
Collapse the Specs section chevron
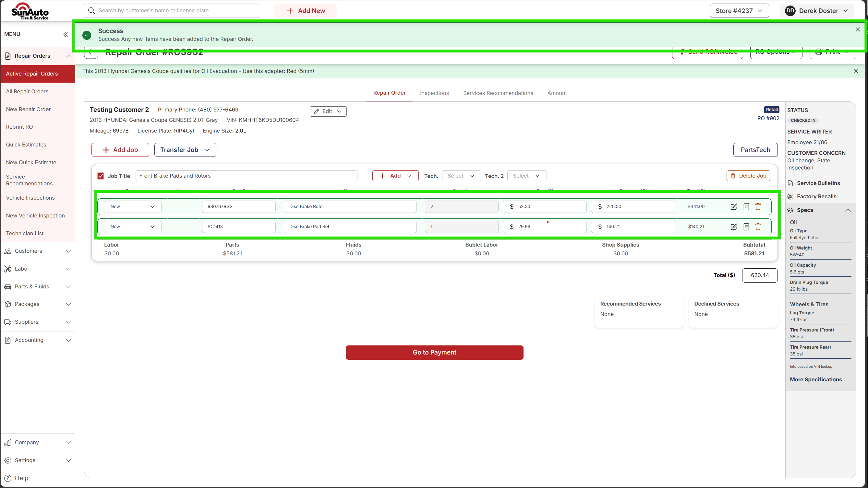[x=848, y=210]
